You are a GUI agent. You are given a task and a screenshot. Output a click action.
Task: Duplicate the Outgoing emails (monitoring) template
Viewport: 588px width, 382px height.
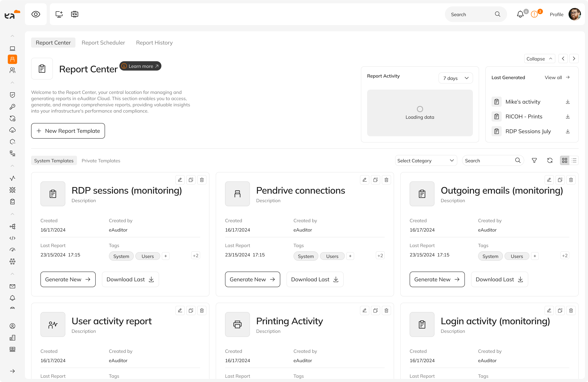coord(560,180)
